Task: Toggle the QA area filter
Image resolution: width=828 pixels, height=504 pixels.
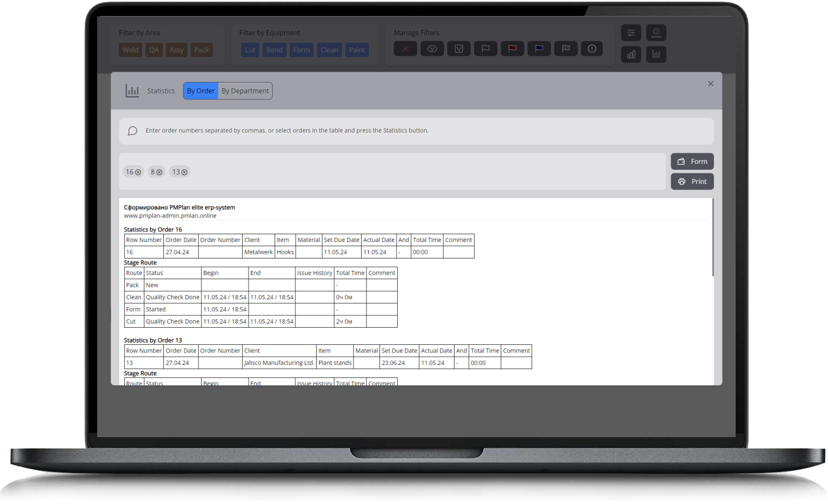Action: (x=154, y=50)
